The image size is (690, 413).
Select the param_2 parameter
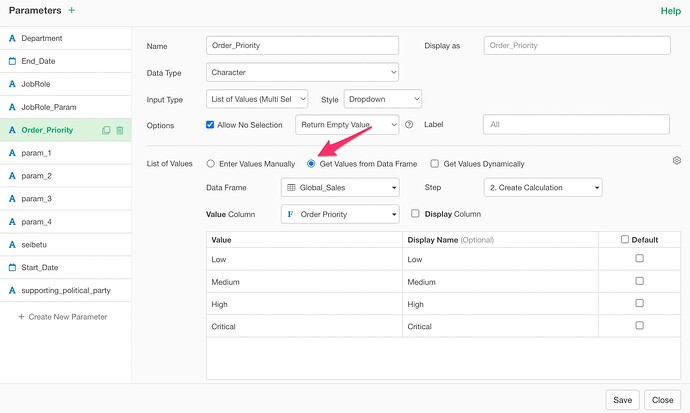tap(66, 176)
